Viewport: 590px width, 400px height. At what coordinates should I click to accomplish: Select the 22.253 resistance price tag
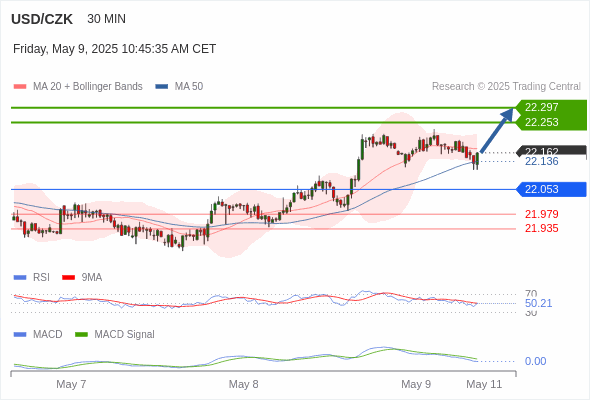[x=551, y=122]
